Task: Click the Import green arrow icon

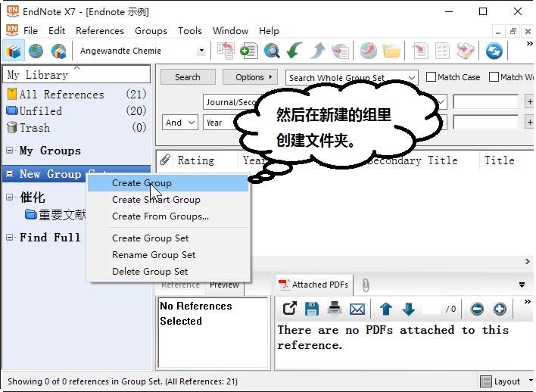Action: tap(294, 51)
